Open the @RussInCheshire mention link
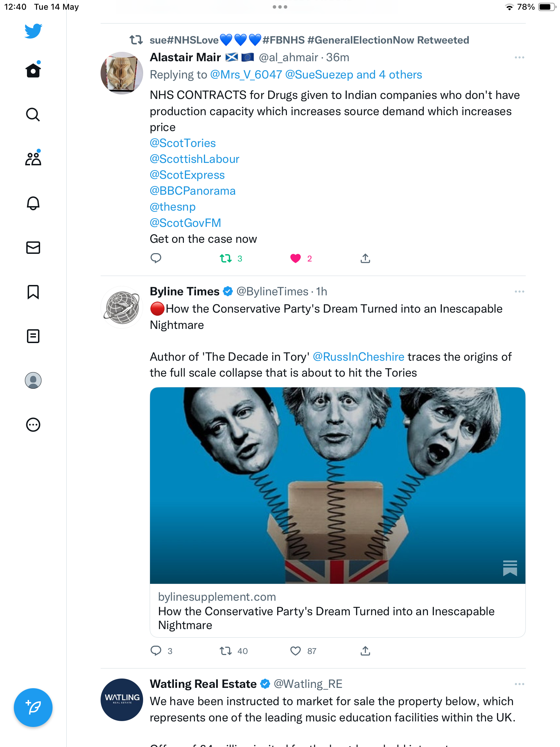 (x=358, y=357)
